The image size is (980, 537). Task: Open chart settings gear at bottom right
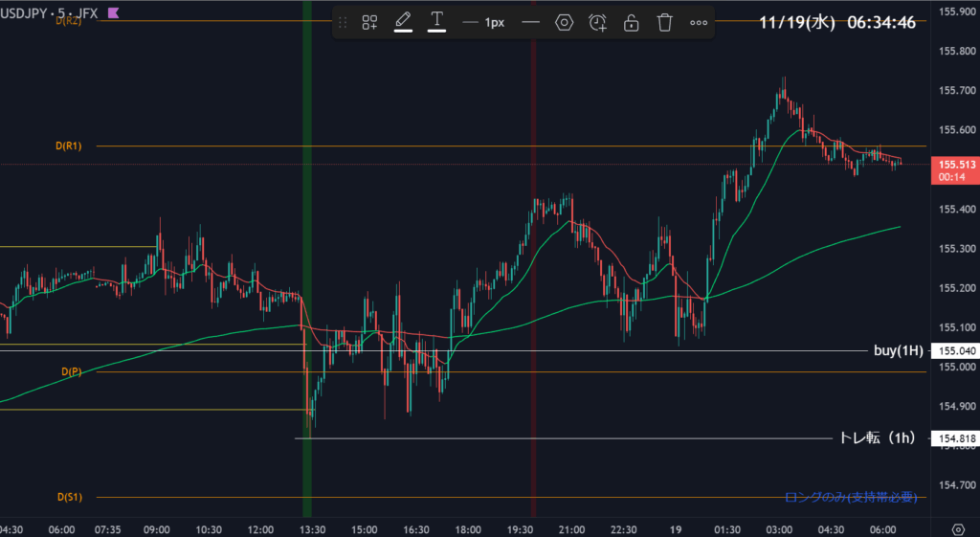tap(958, 528)
